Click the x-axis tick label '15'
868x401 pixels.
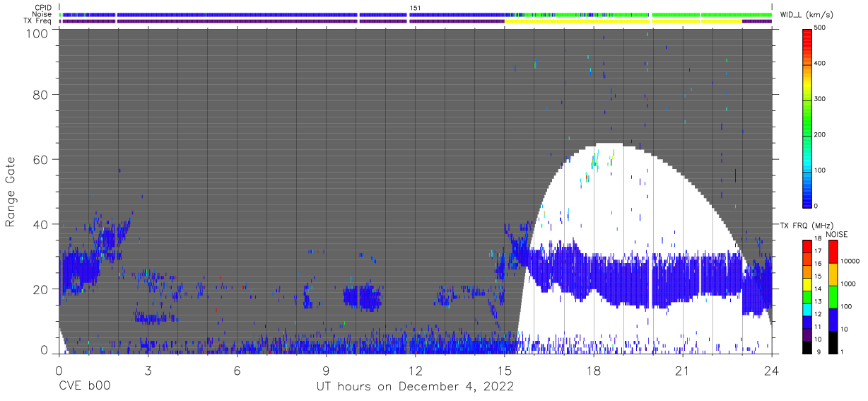(504, 371)
